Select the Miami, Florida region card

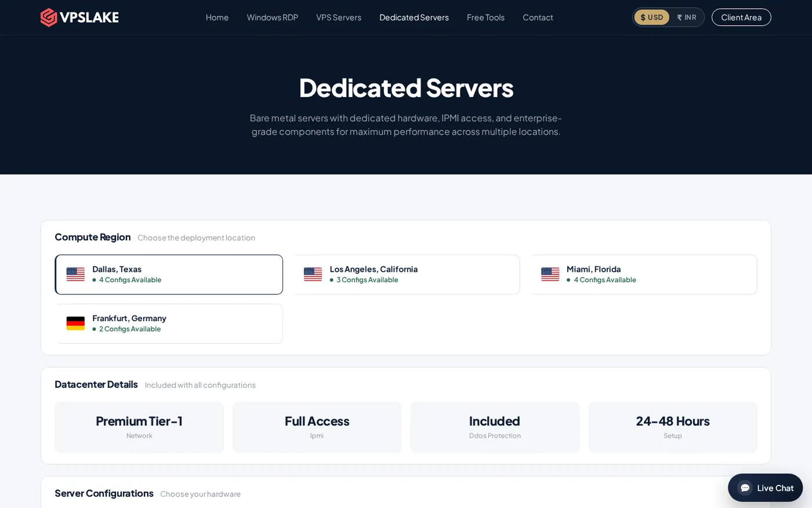(643, 275)
